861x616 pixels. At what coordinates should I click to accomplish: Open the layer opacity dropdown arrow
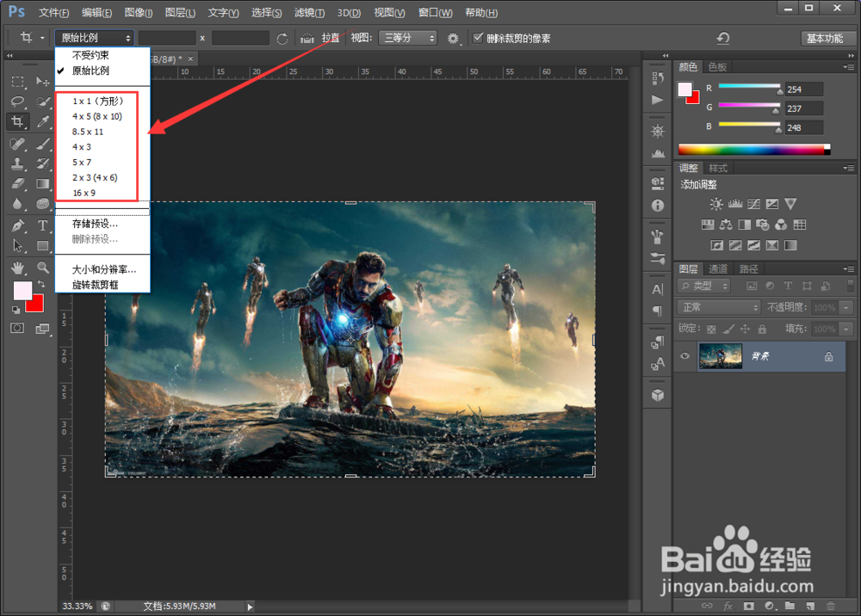846,308
